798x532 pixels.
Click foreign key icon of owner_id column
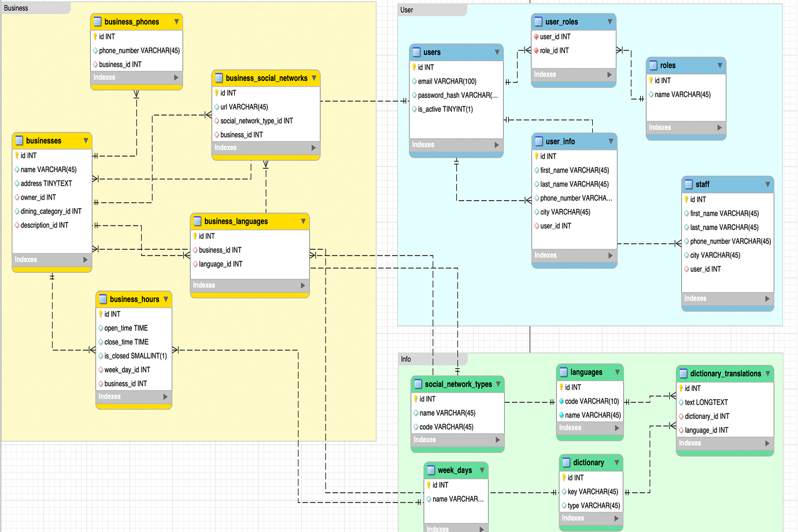[17, 197]
